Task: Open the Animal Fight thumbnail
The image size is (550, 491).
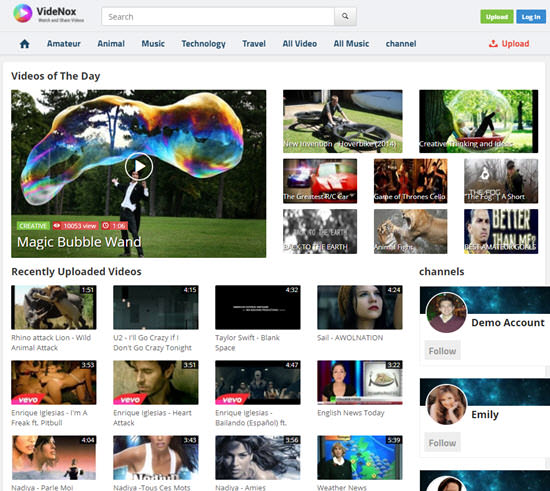Action: click(410, 231)
